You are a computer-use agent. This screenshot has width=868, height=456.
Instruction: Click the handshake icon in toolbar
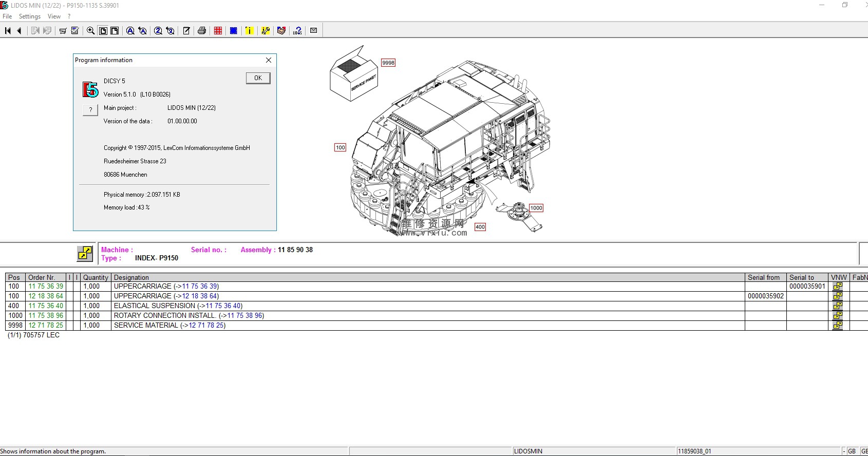pyautogui.click(x=281, y=31)
